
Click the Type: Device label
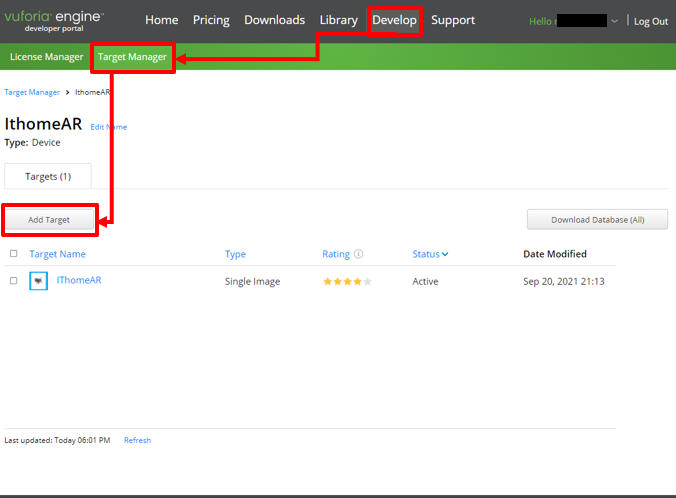[32, 143]
